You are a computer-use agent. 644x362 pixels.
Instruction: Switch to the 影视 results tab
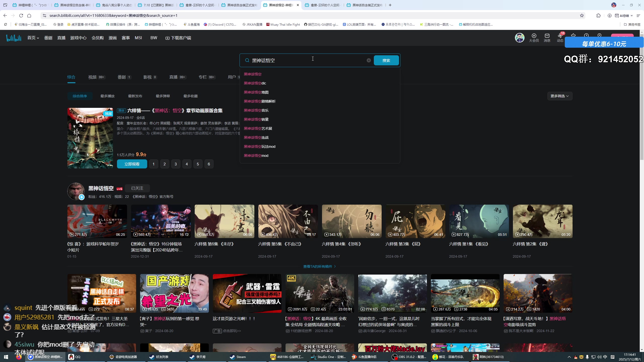point(150,77)
